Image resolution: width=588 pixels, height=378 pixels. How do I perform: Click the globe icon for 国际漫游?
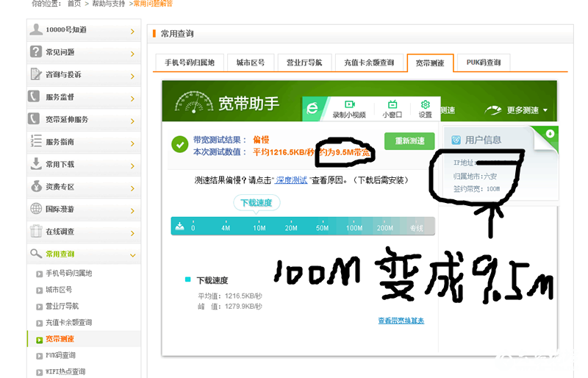coord(36,208)
